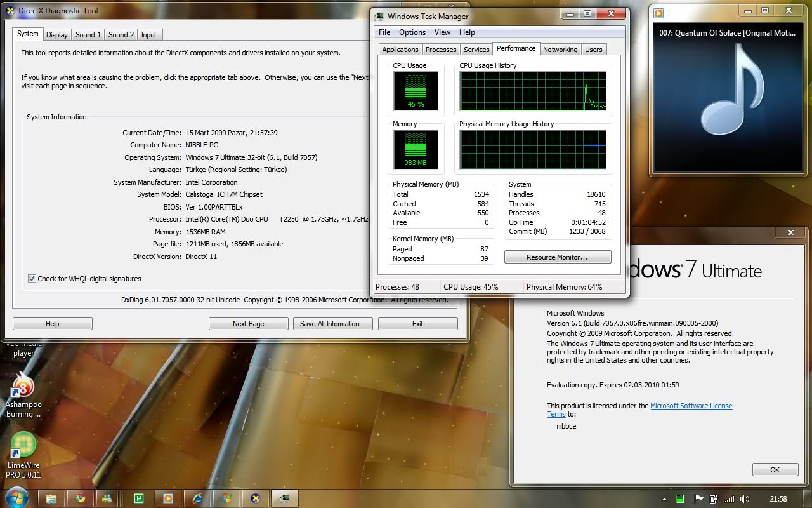Switch to the Networking tab
Image resolution: width=812 pixels, height=508 pixels.
click(x=560, y=50)
